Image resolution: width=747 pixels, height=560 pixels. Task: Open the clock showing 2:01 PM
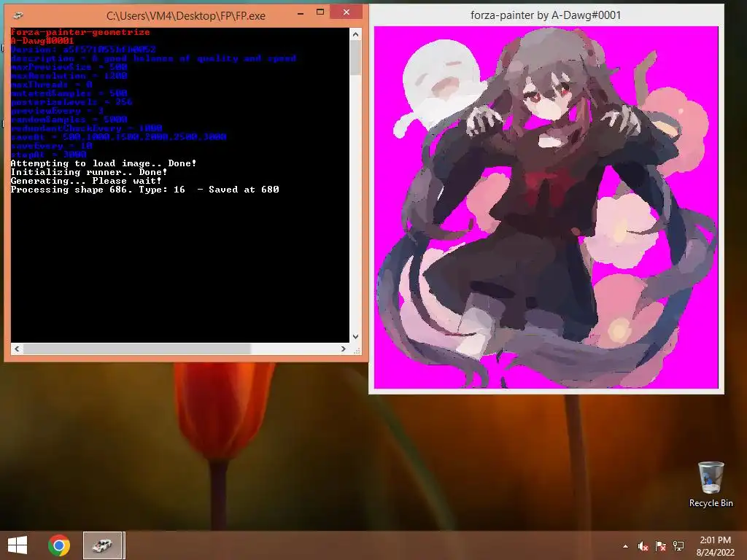click(x=715, y=540)
